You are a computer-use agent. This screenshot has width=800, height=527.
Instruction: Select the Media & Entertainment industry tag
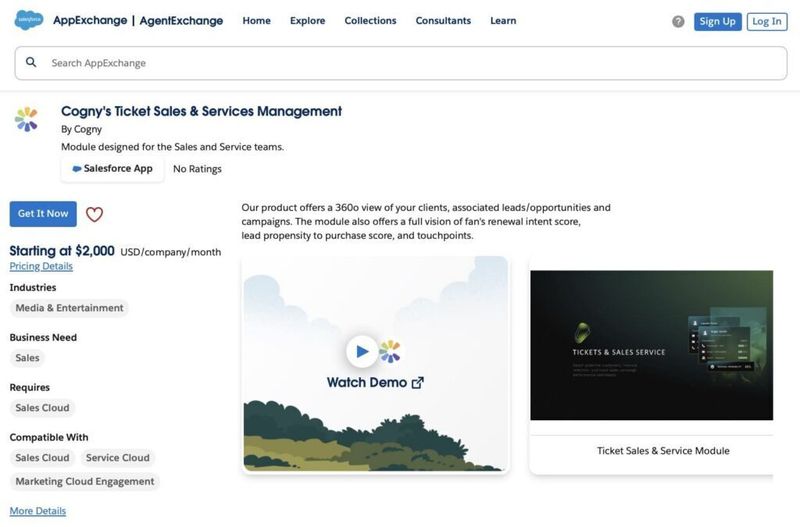tap(69, 308)
